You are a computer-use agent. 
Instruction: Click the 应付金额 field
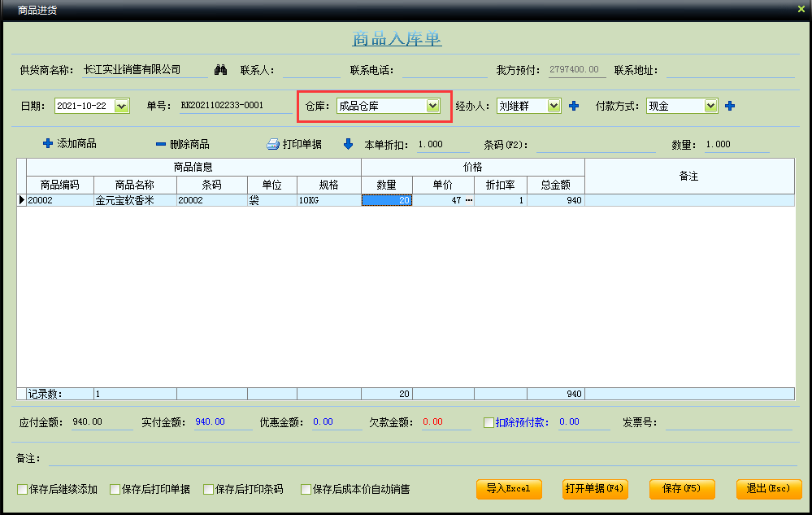pos(102,422)
